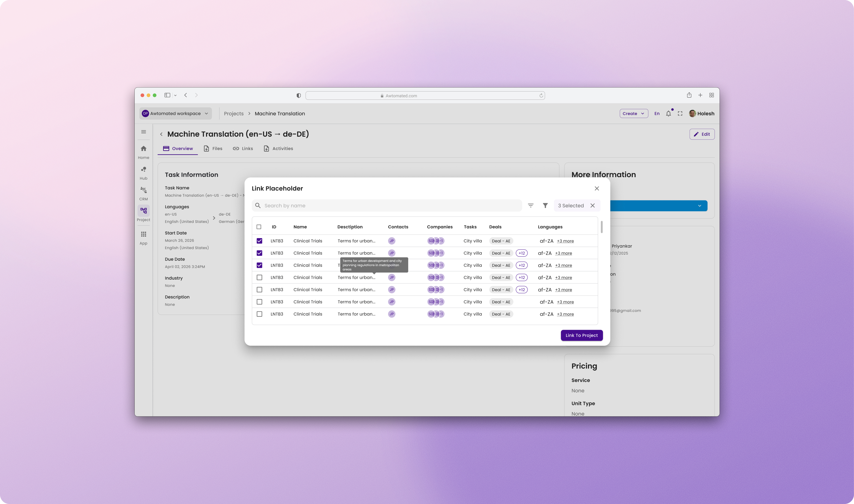Image resolution: width=854 pixels, height=504 pixels.
Task: Switch to the Activities tab
Action: [x=278, y=149]
